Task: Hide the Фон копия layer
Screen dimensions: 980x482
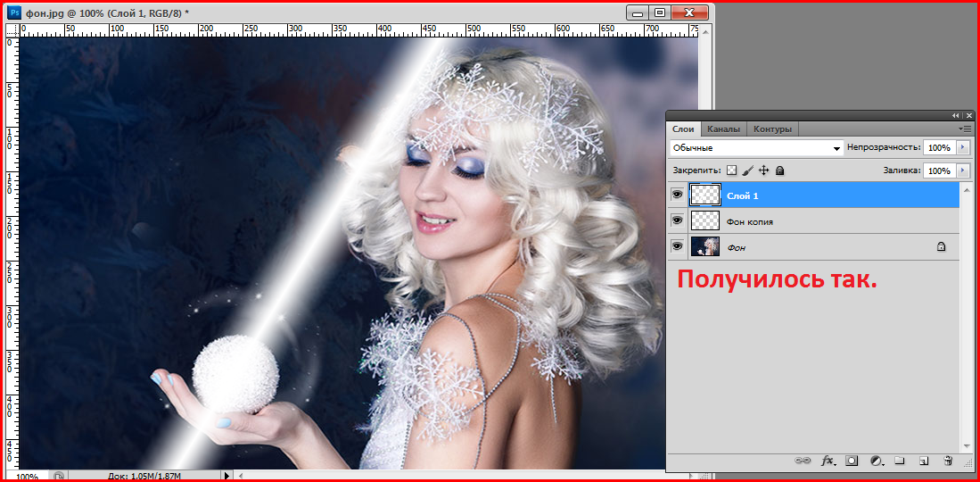Action: tap(676, 221)
